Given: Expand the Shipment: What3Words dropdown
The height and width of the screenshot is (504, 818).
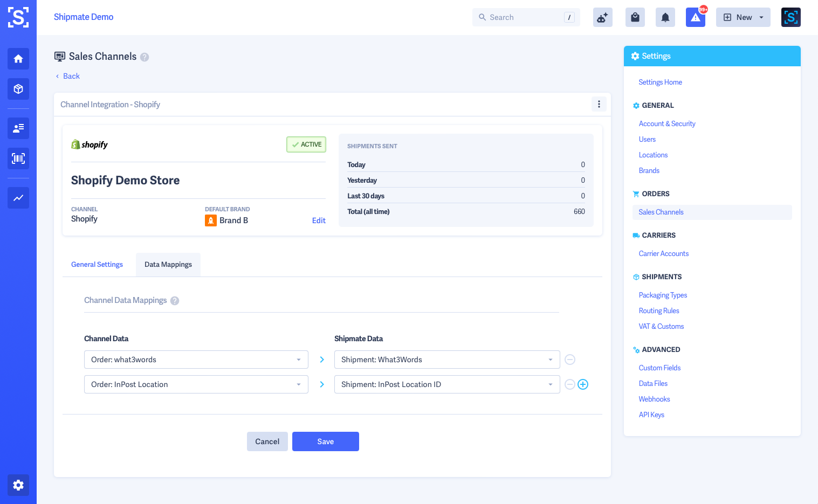Looking at the screenshot, I should [447, 360].
